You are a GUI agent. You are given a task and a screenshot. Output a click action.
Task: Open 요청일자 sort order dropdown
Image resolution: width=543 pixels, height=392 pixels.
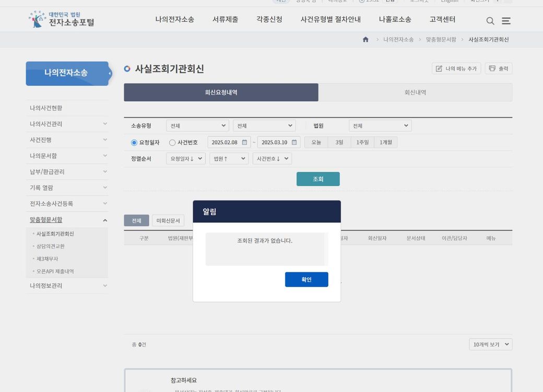pyautogui.click(x=185, y=159)
